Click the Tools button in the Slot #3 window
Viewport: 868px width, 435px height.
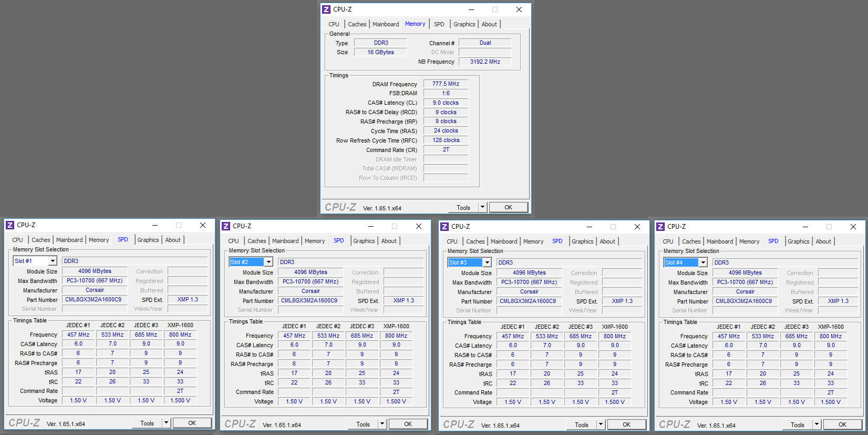pyautogui.click(x=582, y=424)
